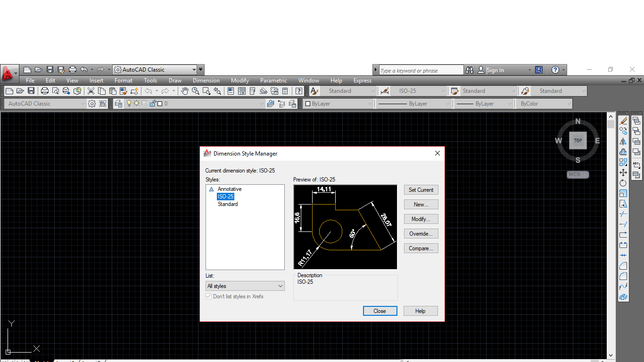Open the Express menu

pyautogui.click(x=362, y=80)
